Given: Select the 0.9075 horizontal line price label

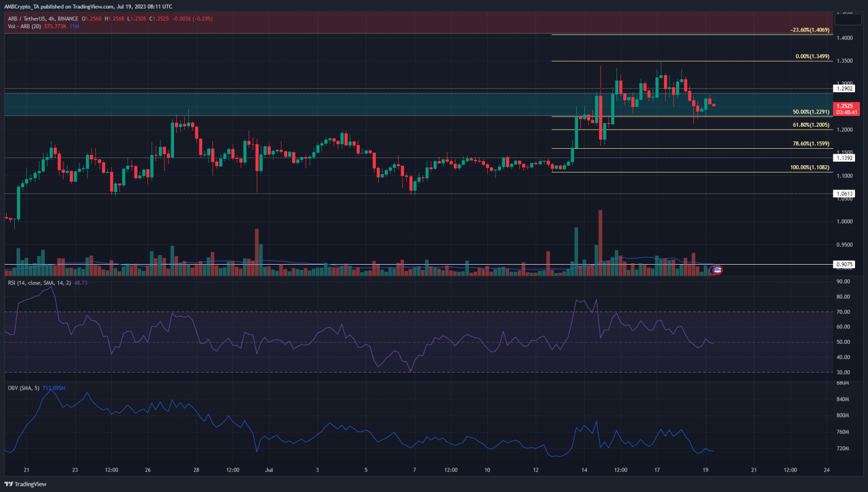Looking at the screenshot, I should tap(845, 265).
